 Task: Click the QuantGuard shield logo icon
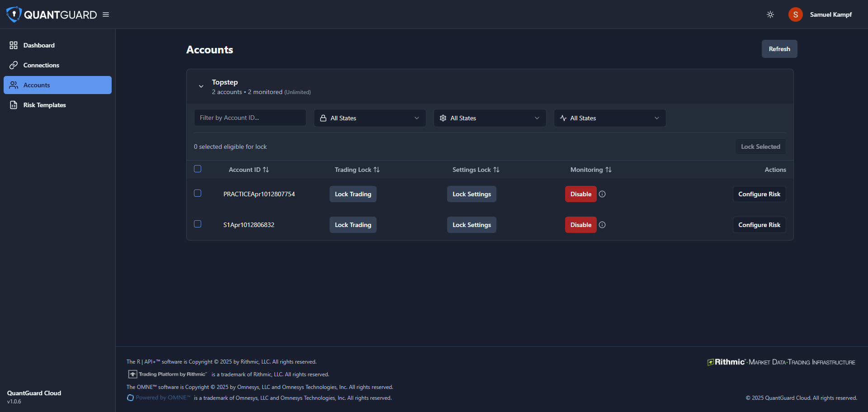pos(14,14)
